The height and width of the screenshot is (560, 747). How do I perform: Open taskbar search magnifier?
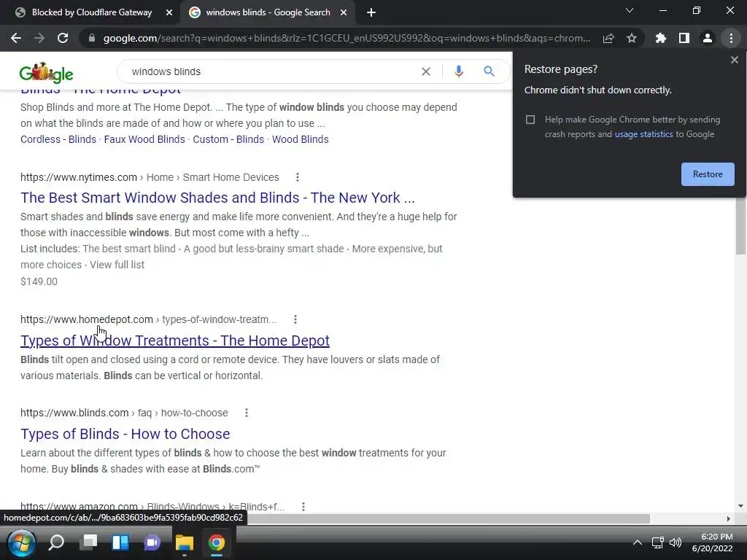click(x=56, y=542)
